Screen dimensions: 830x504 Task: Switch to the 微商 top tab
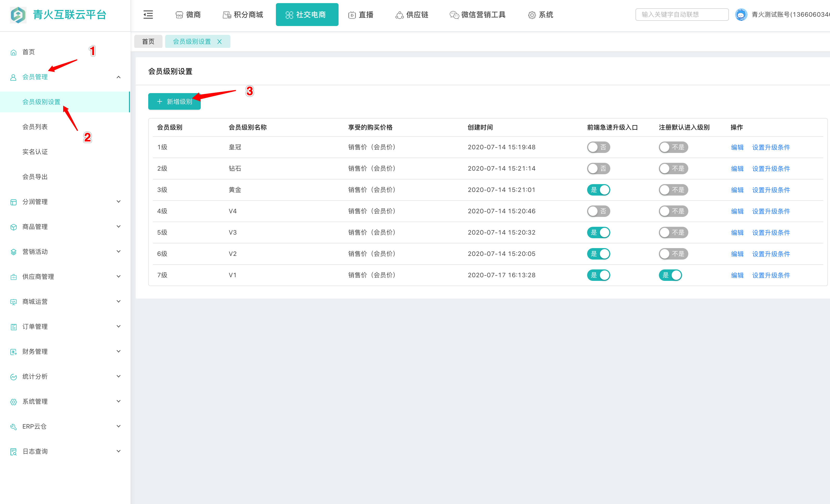click(x=188, y=15)
